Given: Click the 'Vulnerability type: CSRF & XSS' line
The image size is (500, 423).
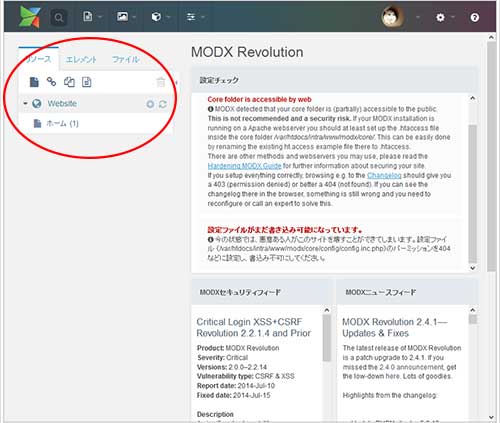Looking at the screenshot, I should 246,376.
